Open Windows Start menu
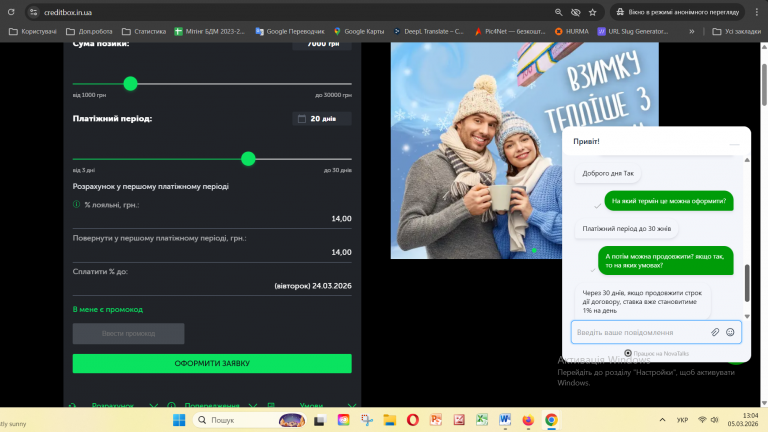The width and height of the screenshot is (768, 432). (x=179, y=420)
